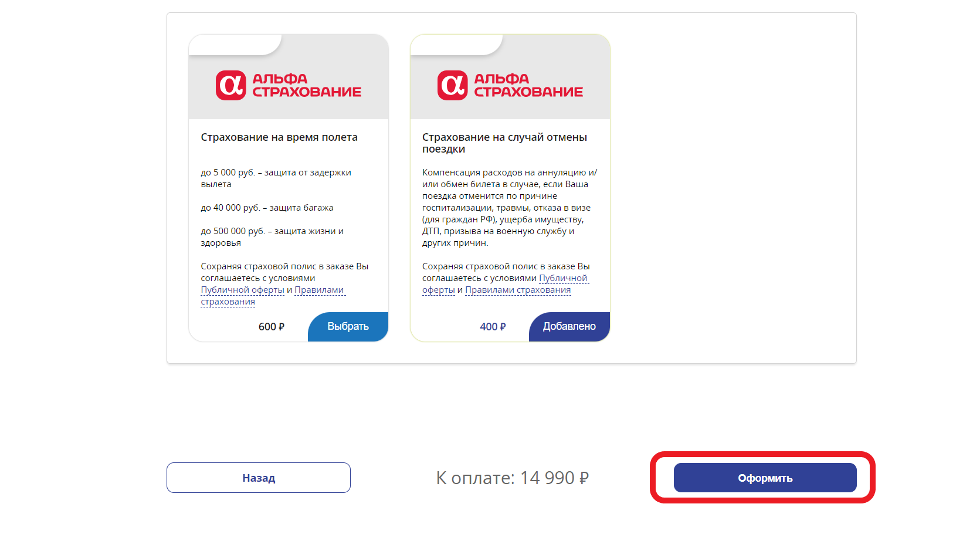Open Правилами страхования link in trip cancellation card
Viewport: 980px width, 541px height.
point(518,290)
